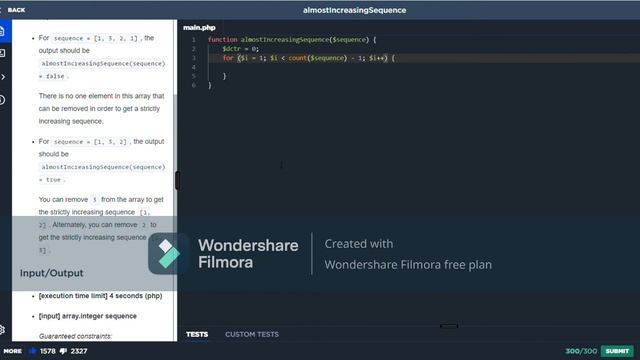Place cursor in the for loop line
This screenshot has width=640, height=360.
coord(309,58)
